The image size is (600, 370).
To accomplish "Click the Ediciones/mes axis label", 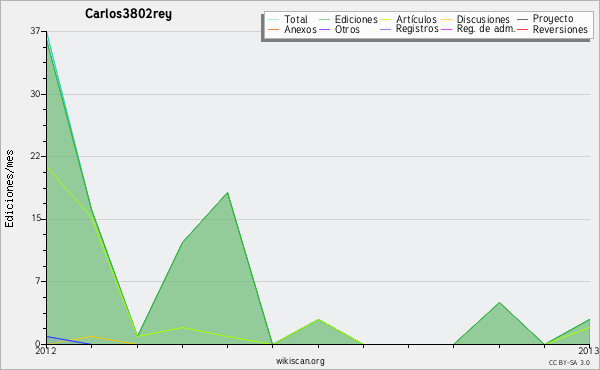I will [9, 189].
